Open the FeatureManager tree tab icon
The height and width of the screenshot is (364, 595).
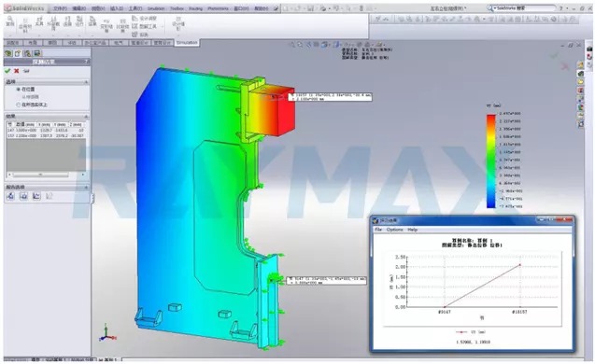pos(8,53)
